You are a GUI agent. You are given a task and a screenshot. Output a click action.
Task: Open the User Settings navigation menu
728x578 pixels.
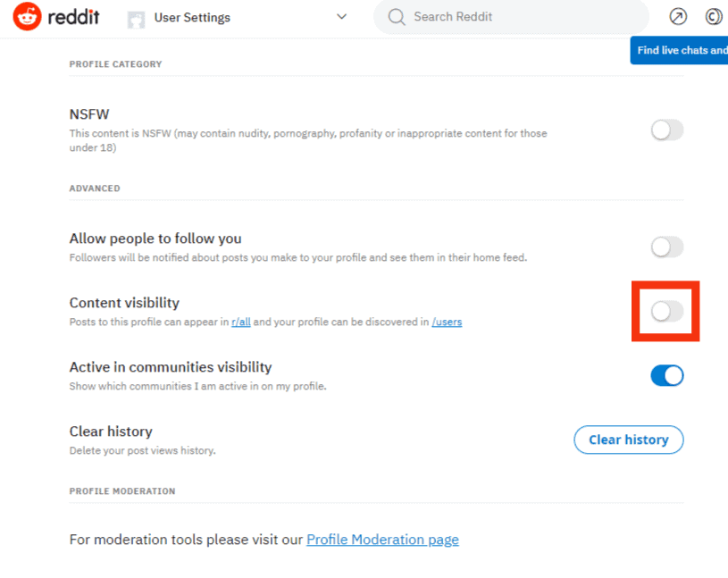click(238, 18)
